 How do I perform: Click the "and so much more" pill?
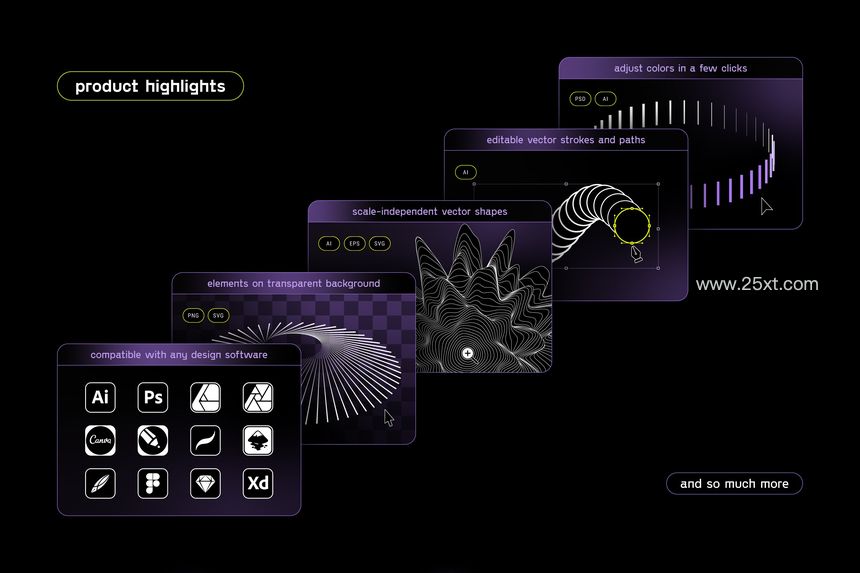(x=734, y=484)
